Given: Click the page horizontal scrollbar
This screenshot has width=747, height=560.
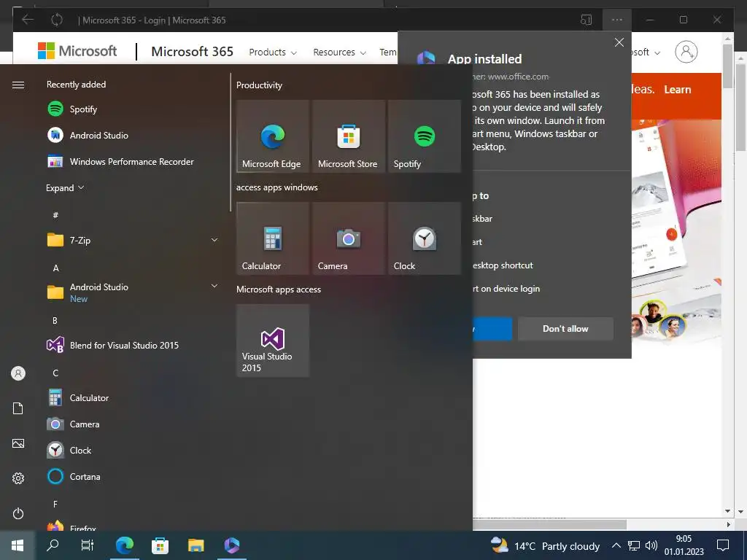Looking at the screenshot, I should 549,524.
